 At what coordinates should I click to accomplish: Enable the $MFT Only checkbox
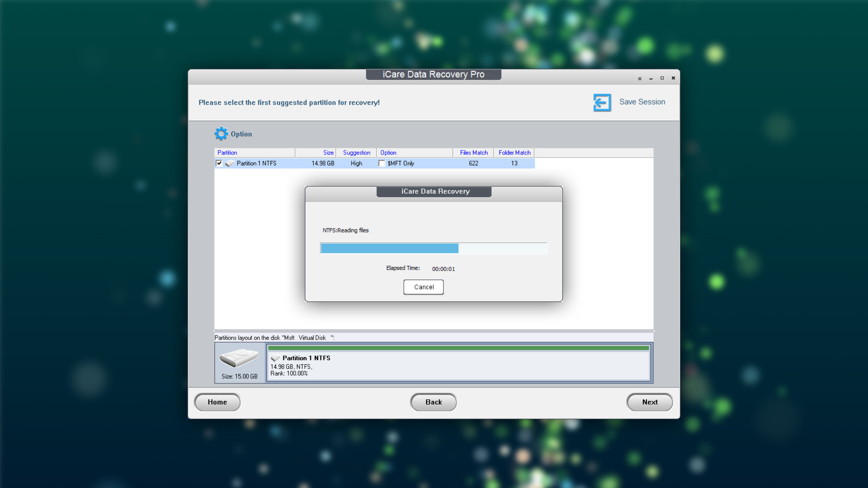point(382,163)
